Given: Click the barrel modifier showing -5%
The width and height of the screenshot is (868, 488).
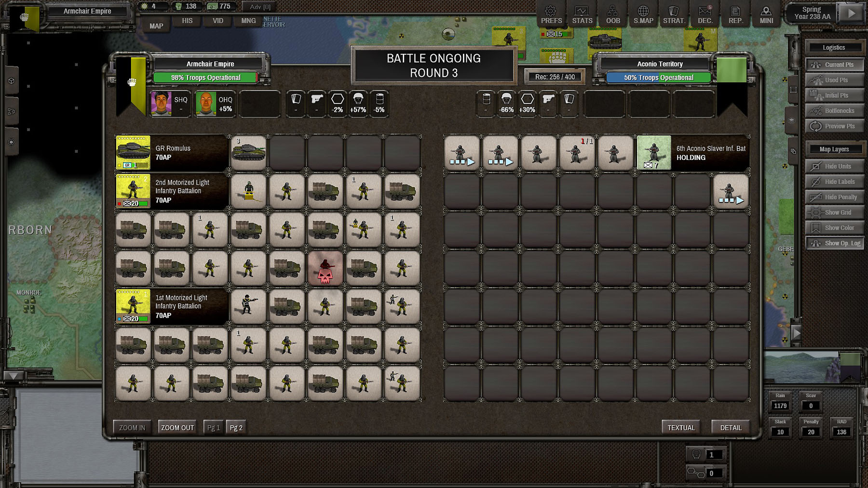Looking at the screenshot, I should pos(380,104).
